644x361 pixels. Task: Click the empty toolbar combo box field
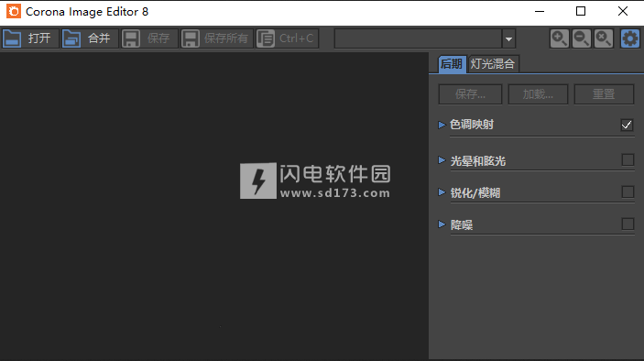click(x=418, y=39)
